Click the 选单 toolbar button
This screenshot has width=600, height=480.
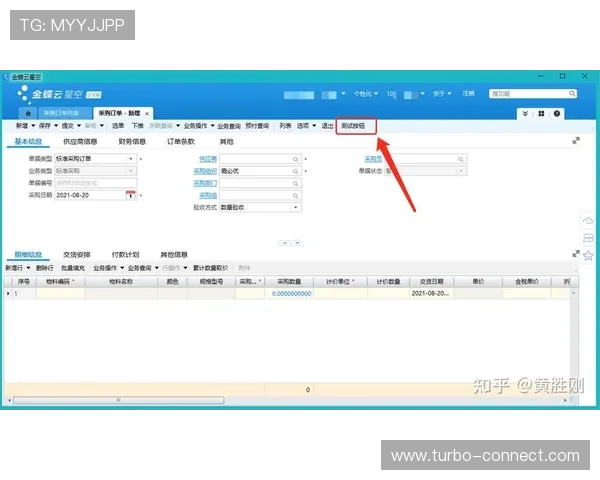coord(118,126)
